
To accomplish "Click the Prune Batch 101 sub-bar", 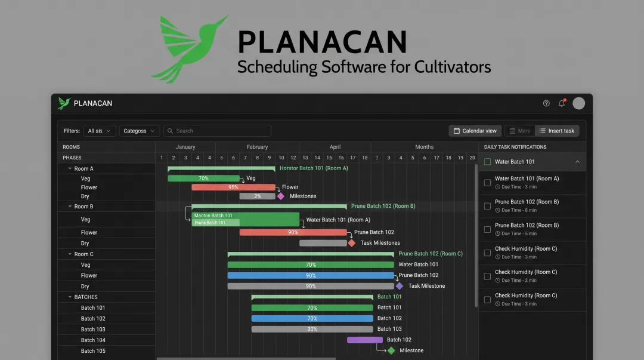I will (216, 223).
